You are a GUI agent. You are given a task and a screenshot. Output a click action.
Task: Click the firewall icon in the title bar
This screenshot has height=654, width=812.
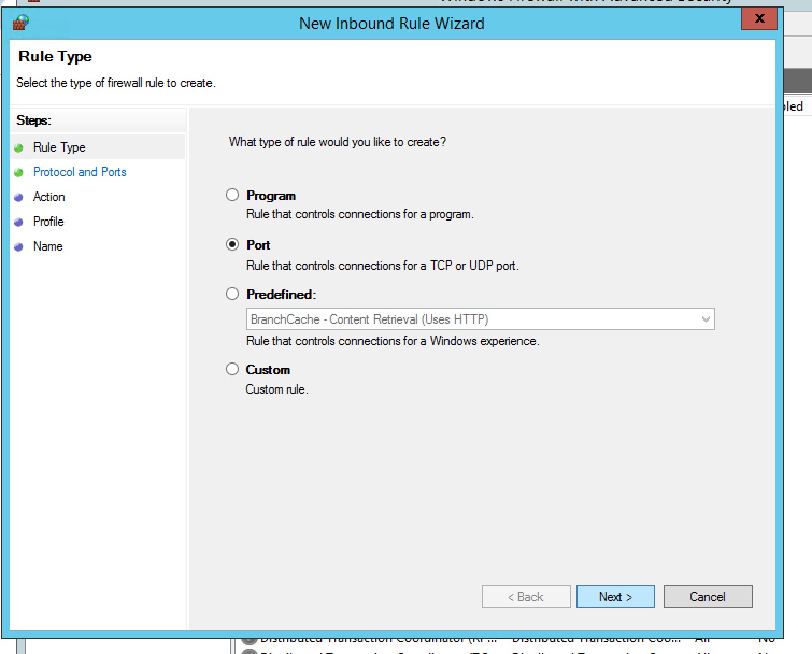pos(20,23)
